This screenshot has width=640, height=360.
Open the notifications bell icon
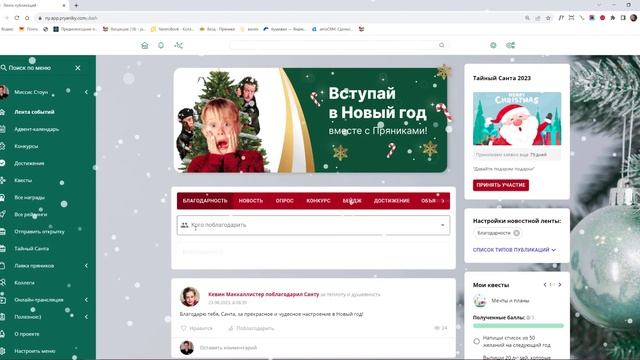pos(161,45)
